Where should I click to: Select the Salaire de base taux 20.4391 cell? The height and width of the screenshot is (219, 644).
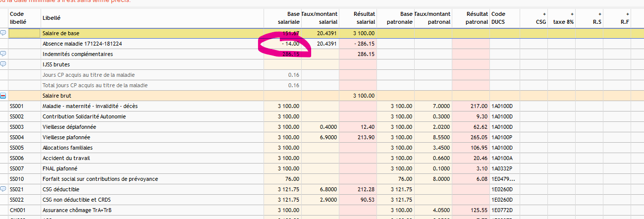[x=320, y=33]
